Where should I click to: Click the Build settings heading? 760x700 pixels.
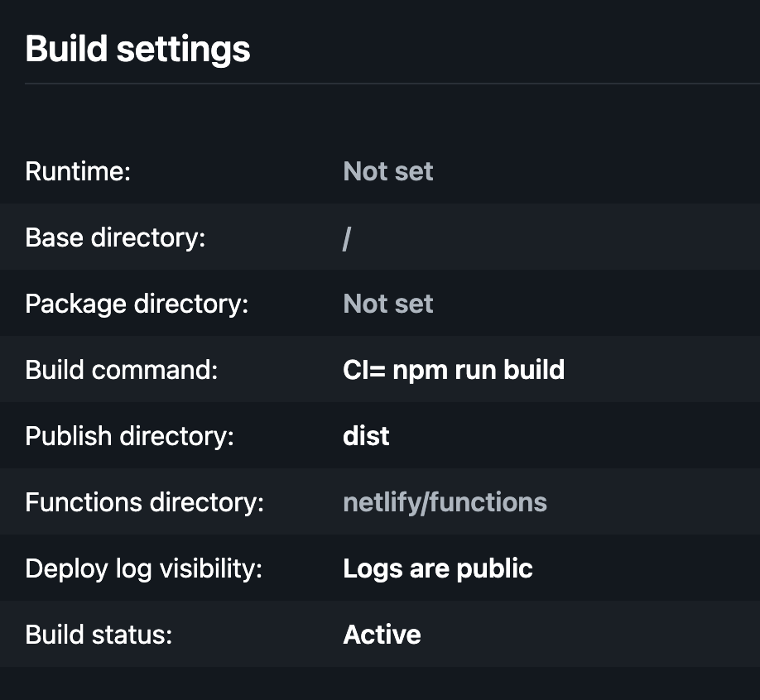pos(137,48)
